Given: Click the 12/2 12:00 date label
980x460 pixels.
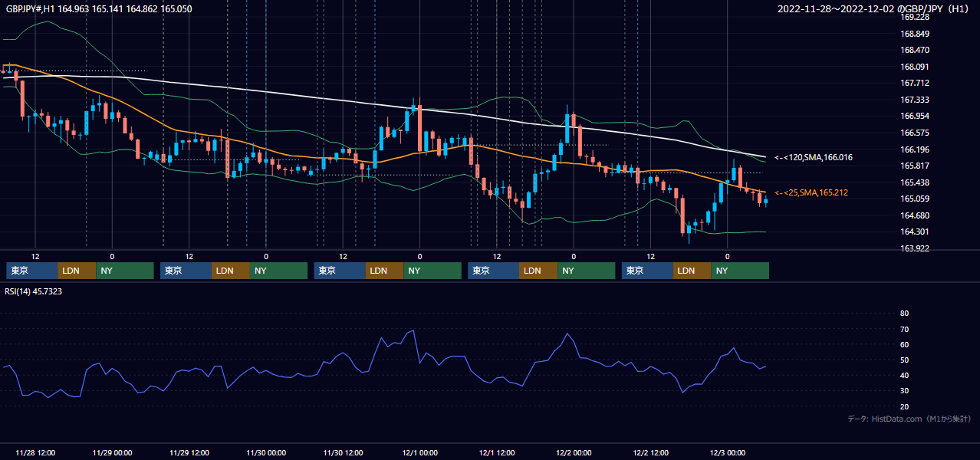Looking at the screenshot, I should point(650,452).
